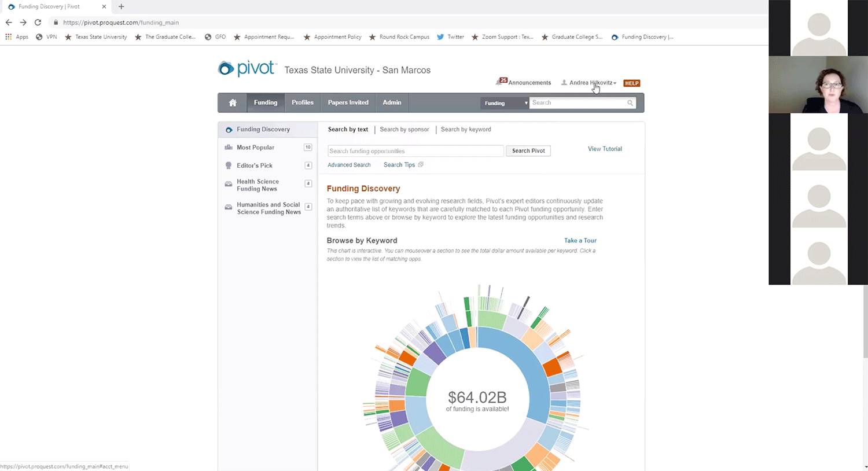
Task: Open the Advanced Search link
Action: (x=349, y=165)
